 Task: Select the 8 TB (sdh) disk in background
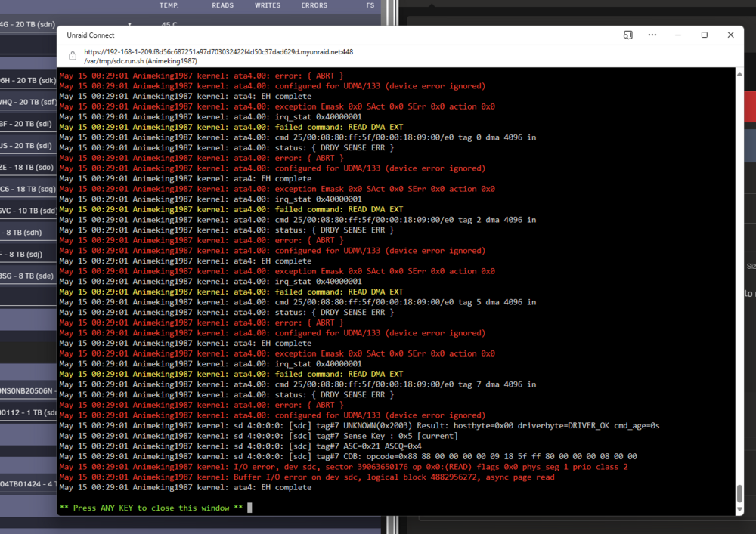click(x=21, y=232)
